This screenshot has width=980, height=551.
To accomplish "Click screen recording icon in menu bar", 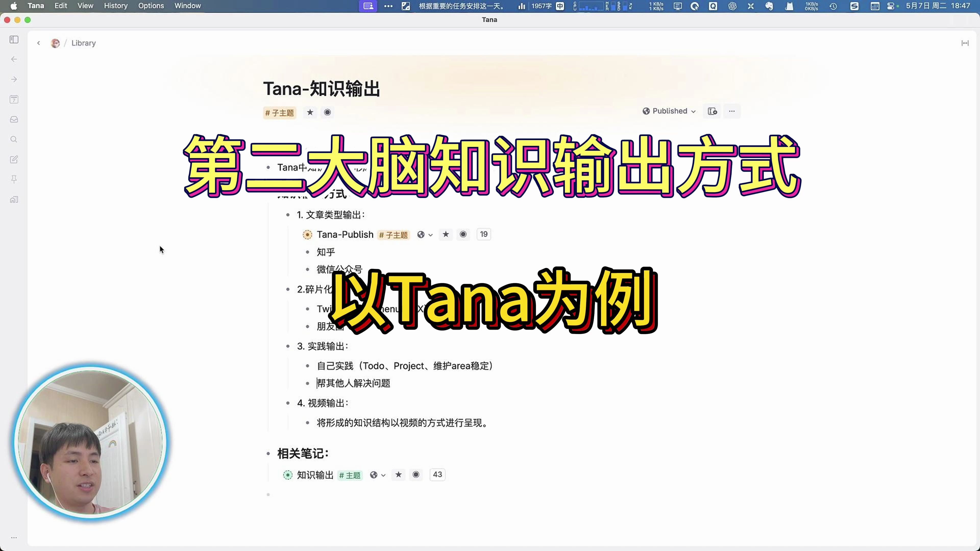I will point(368,6).
